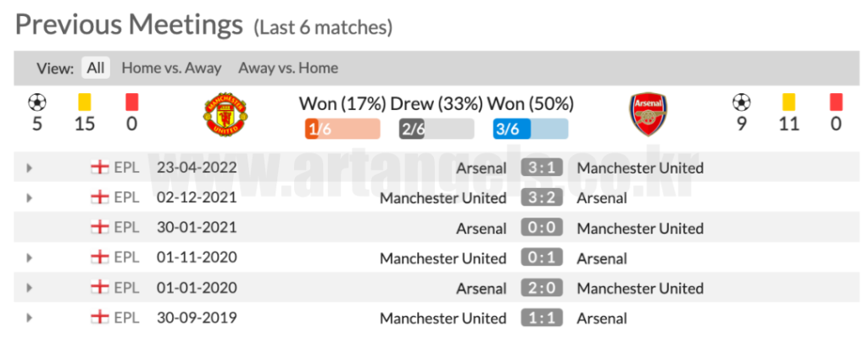Screen dimensions: 868x348
Task: Click England flag on 23-04-2022 match
Action: click(99, 168)
